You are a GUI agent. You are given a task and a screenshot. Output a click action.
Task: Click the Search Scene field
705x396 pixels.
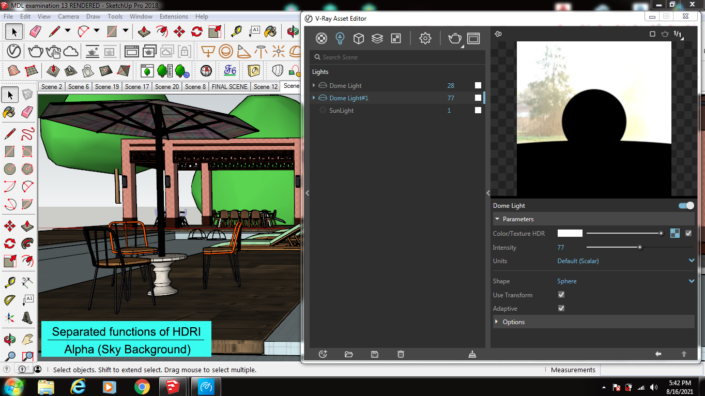tap(397, 57)
